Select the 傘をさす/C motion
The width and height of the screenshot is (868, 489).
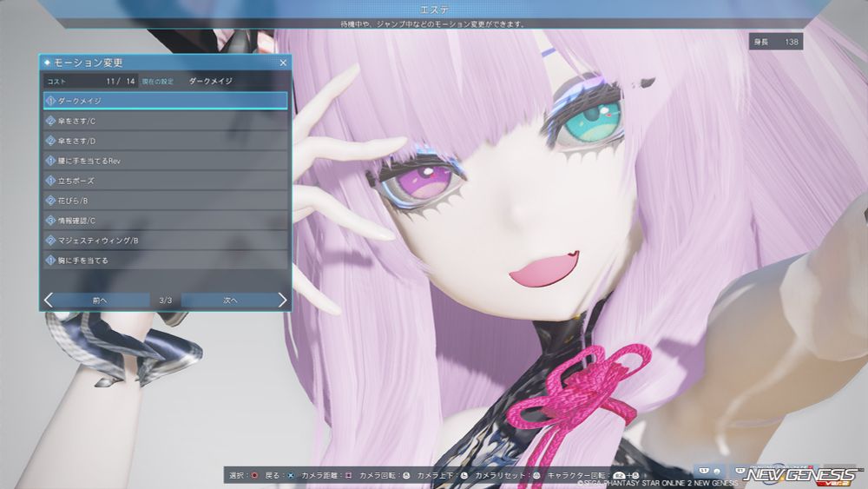point(166,121)
